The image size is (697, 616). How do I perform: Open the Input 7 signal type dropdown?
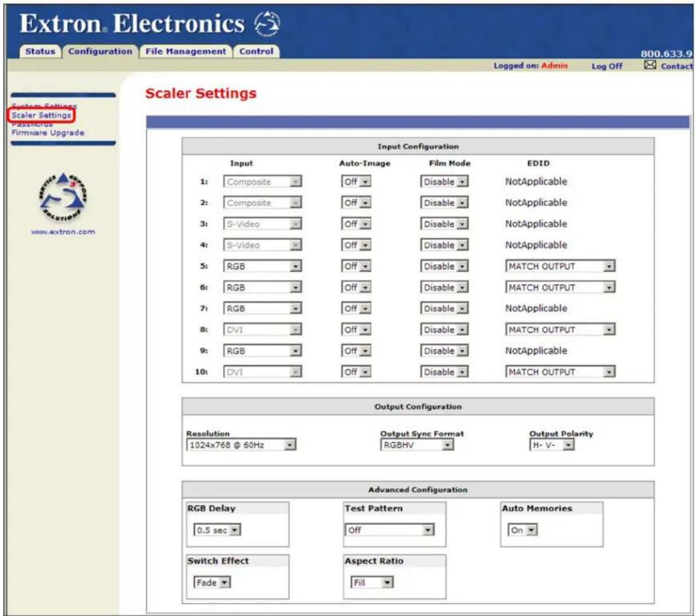262,308
